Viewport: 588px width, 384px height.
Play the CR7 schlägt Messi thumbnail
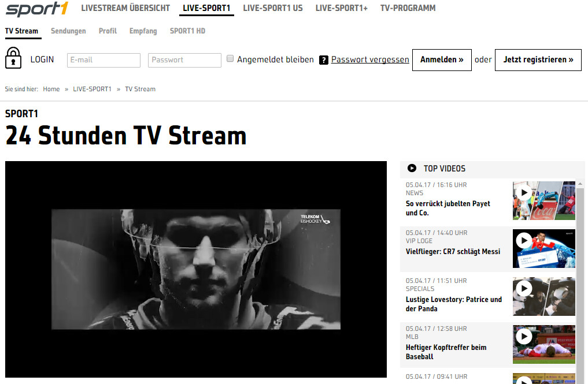tap(543, 249)
